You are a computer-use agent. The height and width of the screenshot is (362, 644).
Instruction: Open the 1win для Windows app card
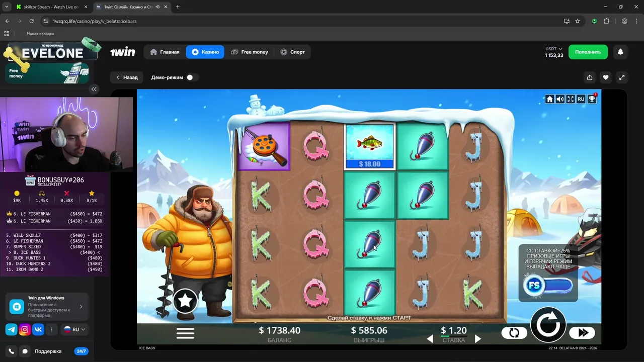[x=47, y=306]
